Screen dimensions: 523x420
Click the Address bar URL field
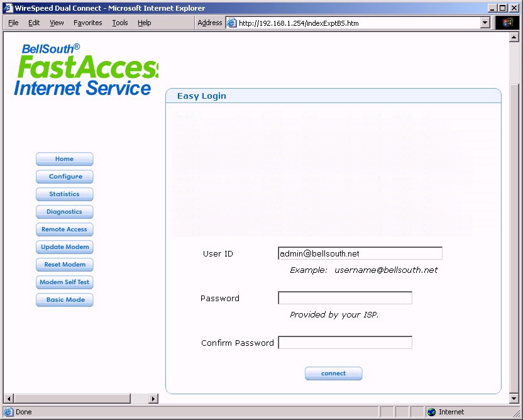(x=359, y=23)
